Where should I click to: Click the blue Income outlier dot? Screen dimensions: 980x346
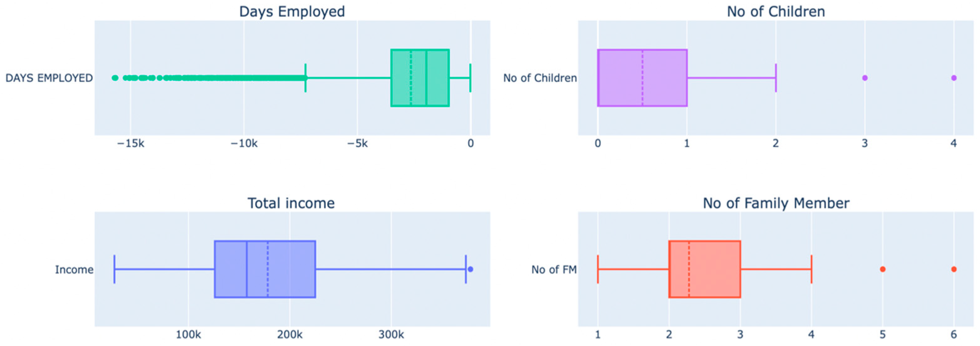click(471, 269)
